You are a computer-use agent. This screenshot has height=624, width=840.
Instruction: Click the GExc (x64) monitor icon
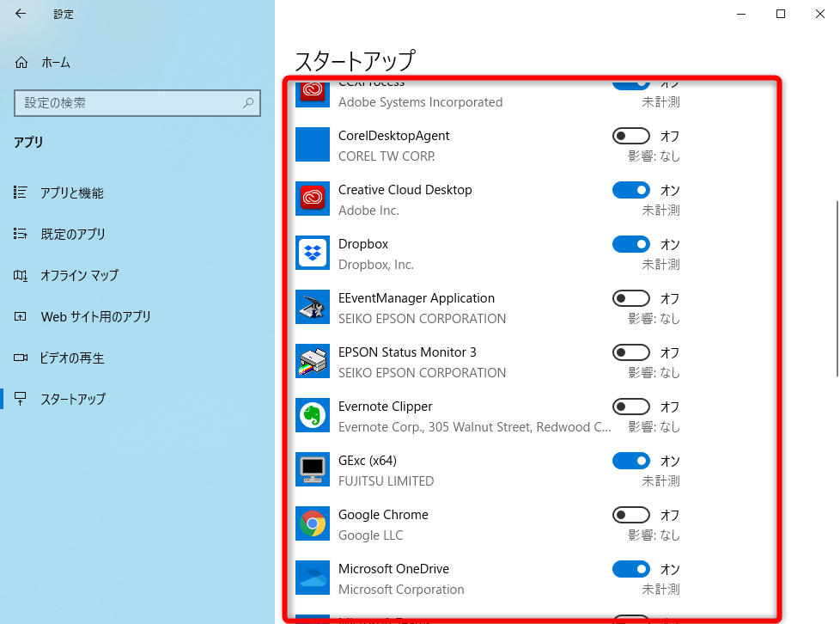coord(312,469)
